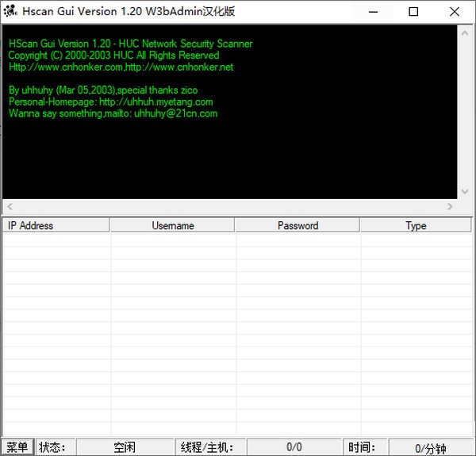The width and height of the screenshot is (476, 456).
Task: Sort results by IP Address column
Action: (x=56, y=225)
